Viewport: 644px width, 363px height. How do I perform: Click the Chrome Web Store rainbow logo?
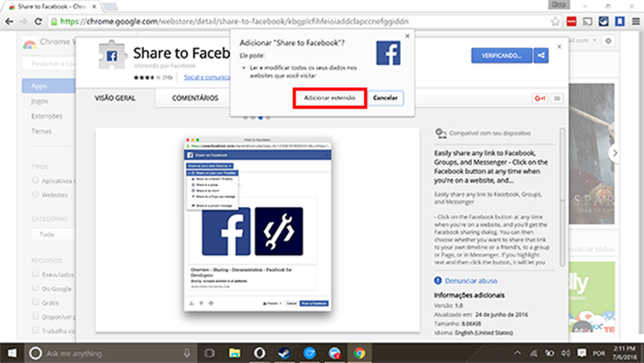[29, 43]
